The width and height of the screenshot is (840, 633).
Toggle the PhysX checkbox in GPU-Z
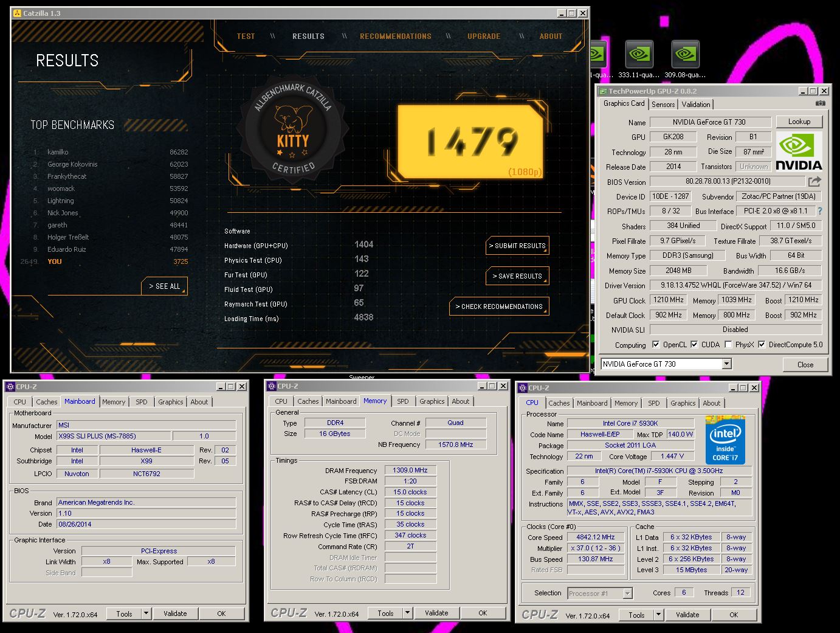[728, 345]
